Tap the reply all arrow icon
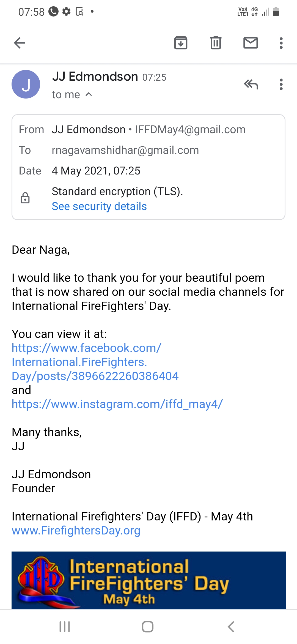Screen dimensions: 297x644 (x=251, y=84)
